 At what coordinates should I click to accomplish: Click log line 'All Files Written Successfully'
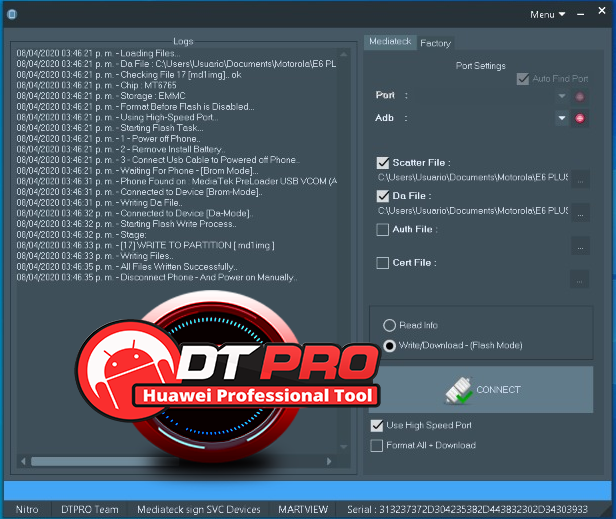pos(127,267)
